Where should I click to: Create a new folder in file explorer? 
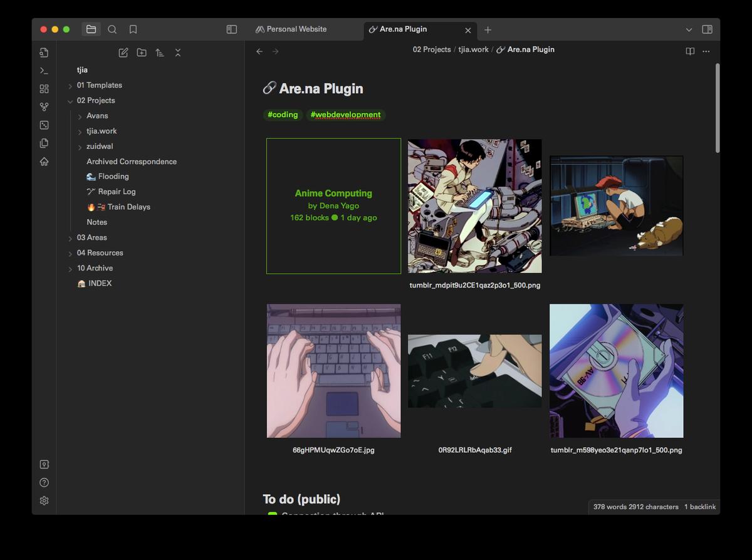coord(142,53)
